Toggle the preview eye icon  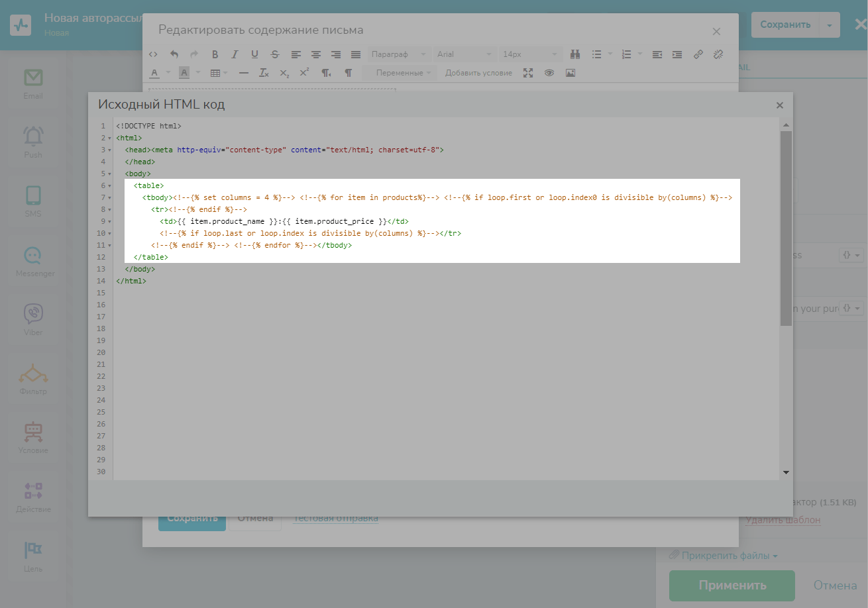[x=549, y=73]
